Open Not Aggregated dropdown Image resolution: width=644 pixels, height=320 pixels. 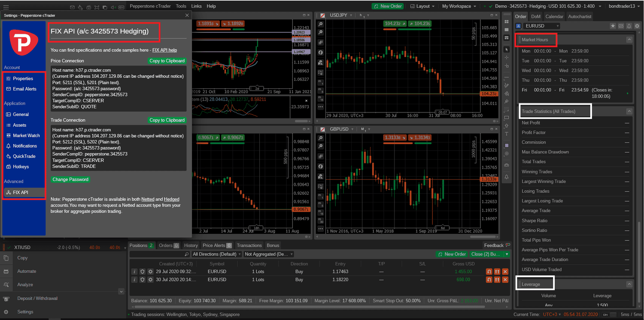pos(268,254)
